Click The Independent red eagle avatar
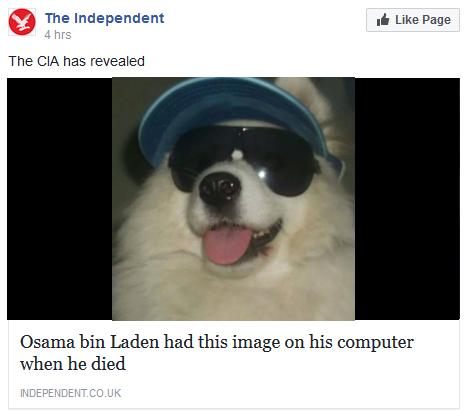This screenshot has width=469, height=419. point(22,22)
